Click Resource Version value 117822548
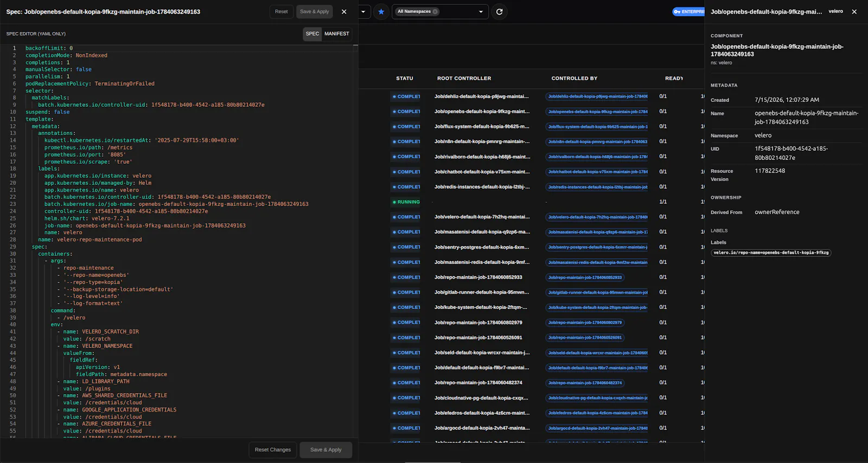Image resolution: width=868 pixels, height=463 pixels. pyautogui.click(x=770, y=171)
